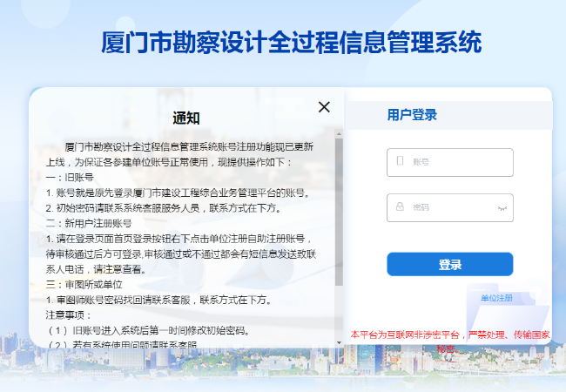Select the 用户登录 header tab
This screenshot has width=566, height=392.
click(412, 115)
